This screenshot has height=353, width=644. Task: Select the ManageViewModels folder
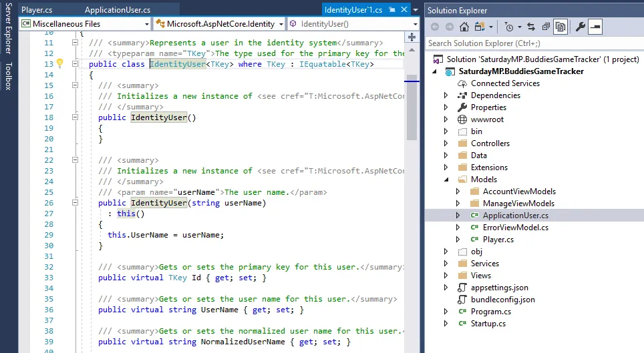[x=518, y=203]
